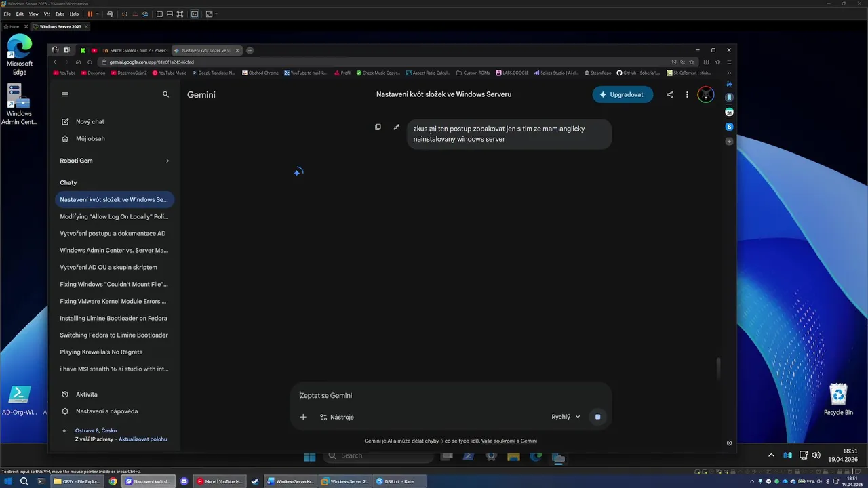
Task: Open Google account avatar menu
Action: pyautogui.click(x=706, y=94)
